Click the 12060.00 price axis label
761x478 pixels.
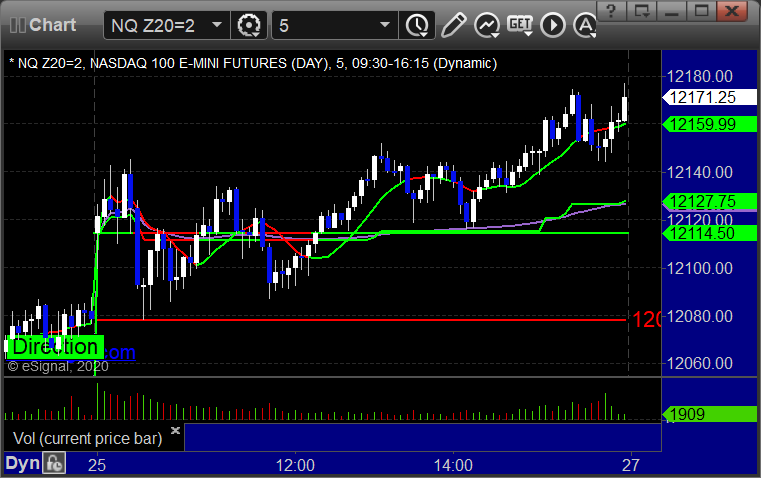pyautogui.click(x=699, y=363)
